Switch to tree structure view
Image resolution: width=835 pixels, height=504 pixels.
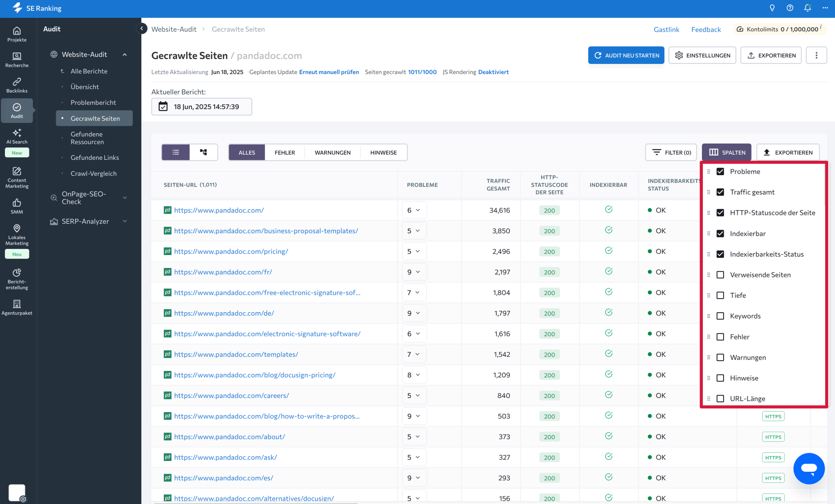[x=203, y=152]
